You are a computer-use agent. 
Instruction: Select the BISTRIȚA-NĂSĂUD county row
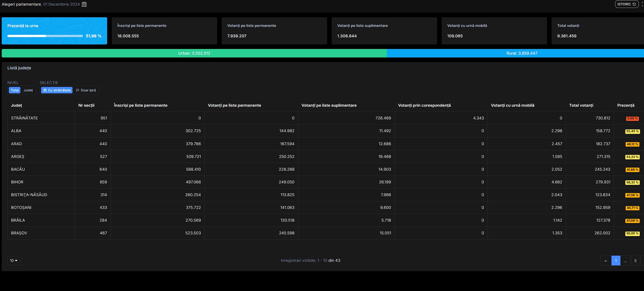tap(325, 195)
